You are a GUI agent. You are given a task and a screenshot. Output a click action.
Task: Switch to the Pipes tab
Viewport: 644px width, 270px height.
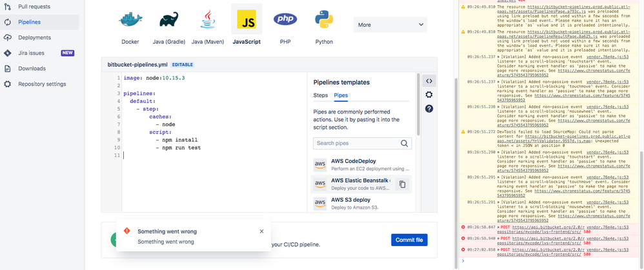point(341,95)
